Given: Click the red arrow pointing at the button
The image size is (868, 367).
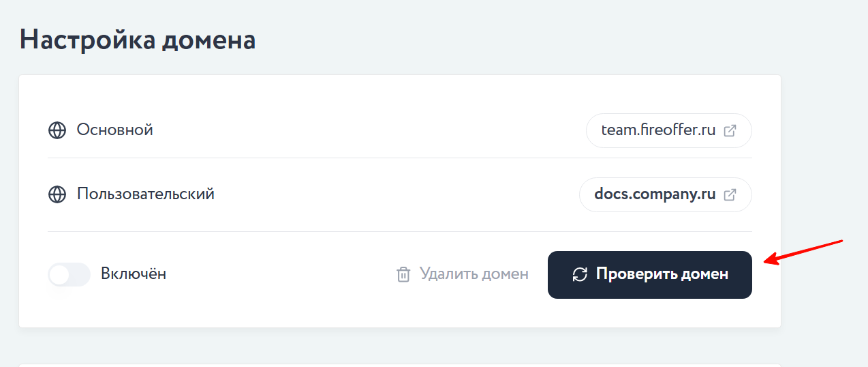Looking at the screenshot, I should click(804, 250).
